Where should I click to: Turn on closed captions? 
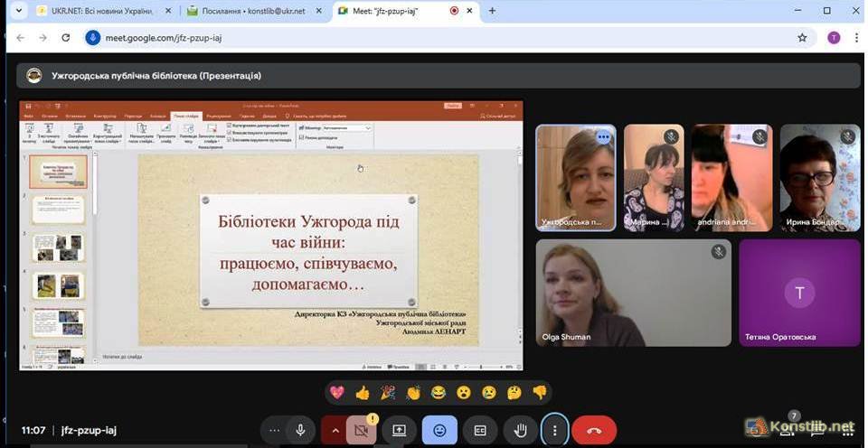480,430
